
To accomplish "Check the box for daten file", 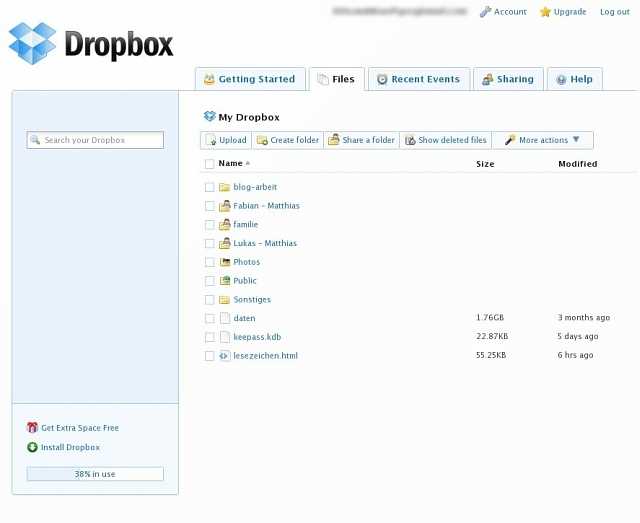I will click(x=209, y=318).
